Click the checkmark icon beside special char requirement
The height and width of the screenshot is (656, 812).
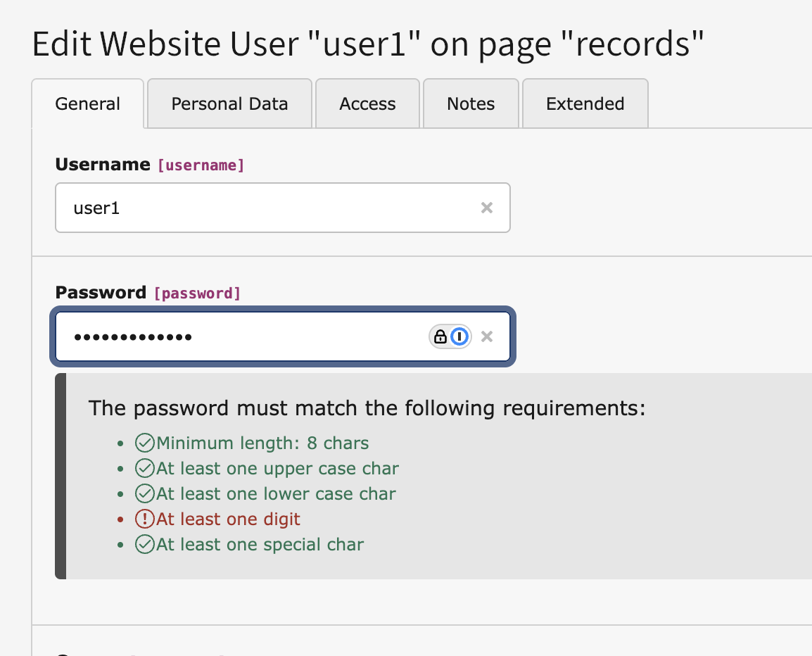point(145,545)
